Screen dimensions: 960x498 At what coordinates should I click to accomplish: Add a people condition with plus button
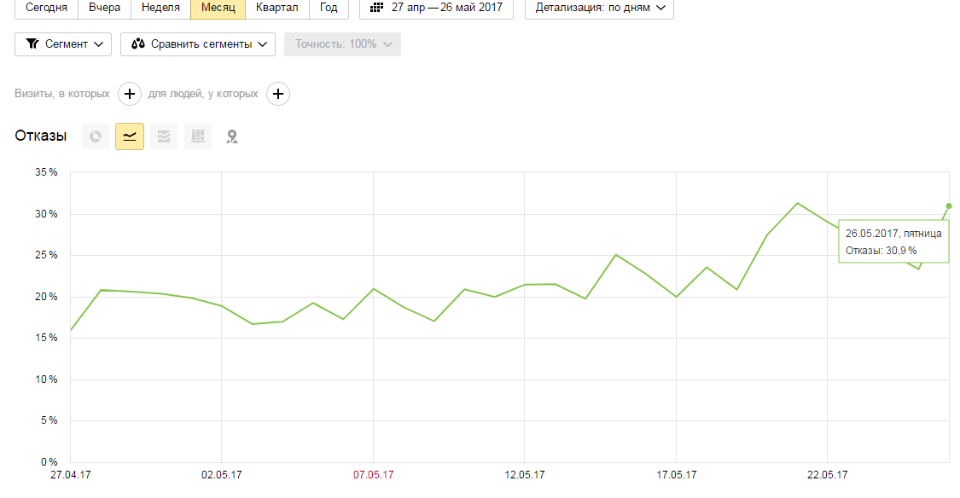278,94
